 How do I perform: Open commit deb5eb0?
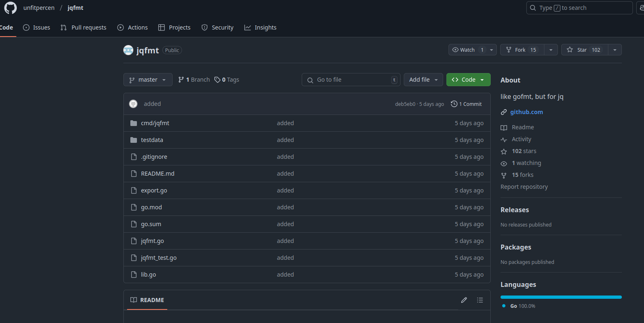(x=405, y=104)
